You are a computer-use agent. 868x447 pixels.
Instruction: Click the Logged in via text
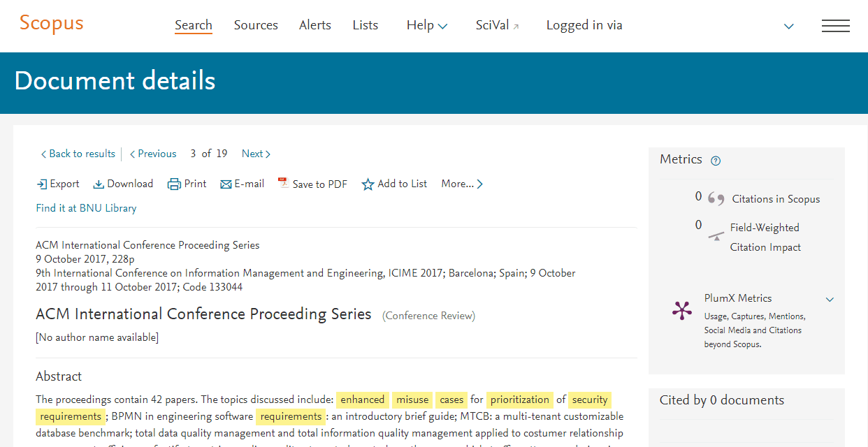click(x=584, y=25)
